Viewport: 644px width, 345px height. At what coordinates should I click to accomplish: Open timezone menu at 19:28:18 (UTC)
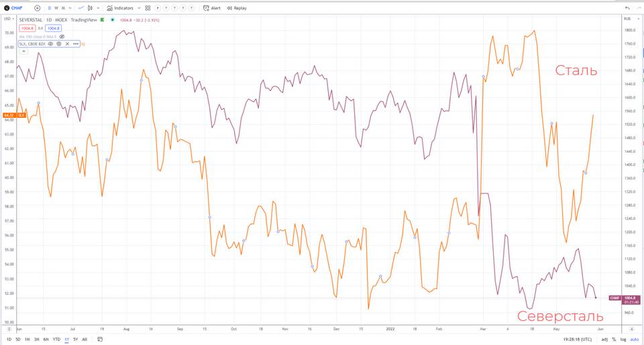pos(578,339)
